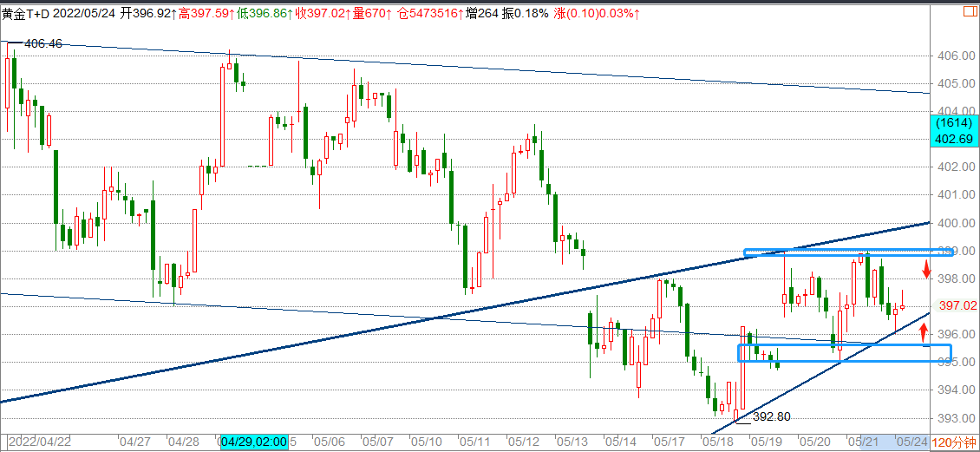980x452 pixels.
Task: Switch chart period via 120分钟 label
Action: click(956, 443)
